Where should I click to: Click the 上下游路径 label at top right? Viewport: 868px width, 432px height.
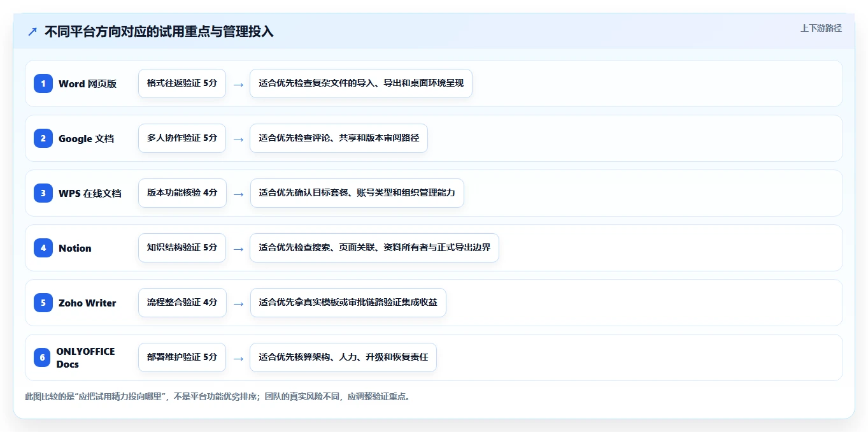(821, 28)
